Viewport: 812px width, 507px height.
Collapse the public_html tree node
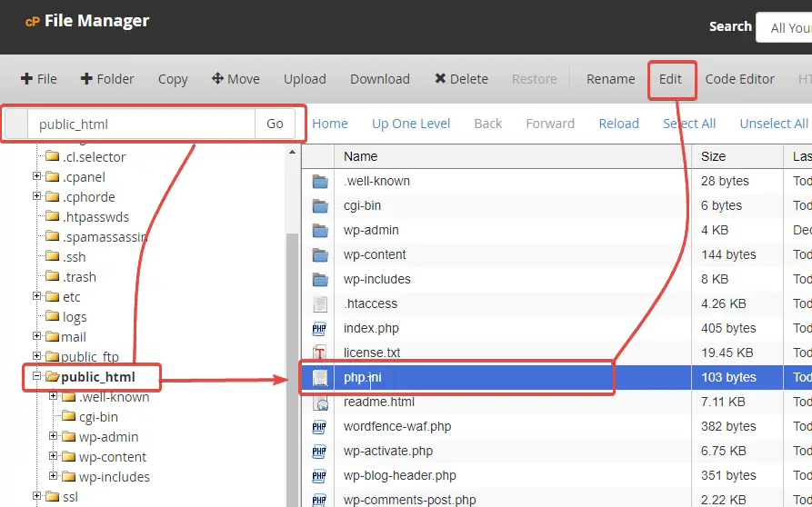point(37,376)
